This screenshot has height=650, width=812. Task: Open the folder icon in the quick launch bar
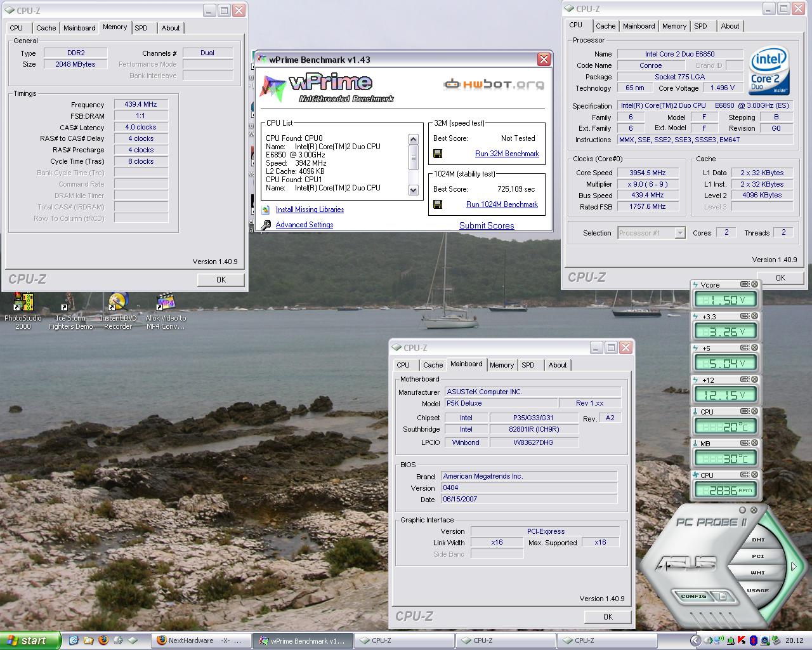(x=88, y=640)
